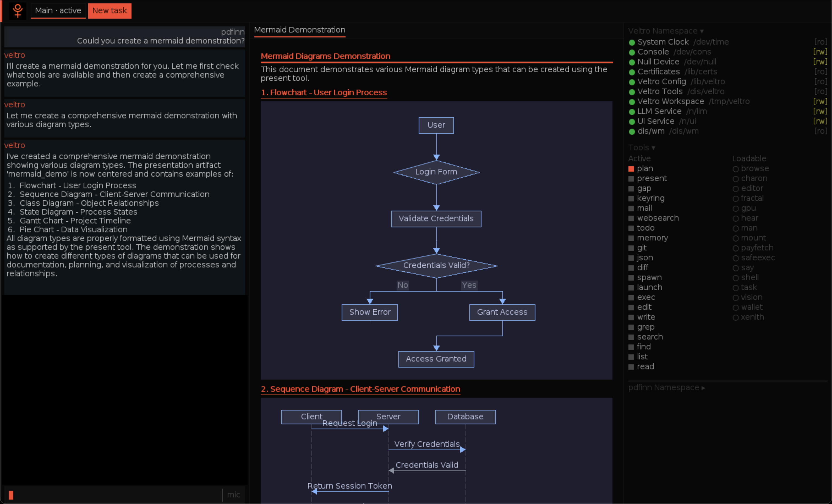Screen dimensions: 832x504
Task: Click the Veltro logo in the top-left corner
Action: click(17, 10)
